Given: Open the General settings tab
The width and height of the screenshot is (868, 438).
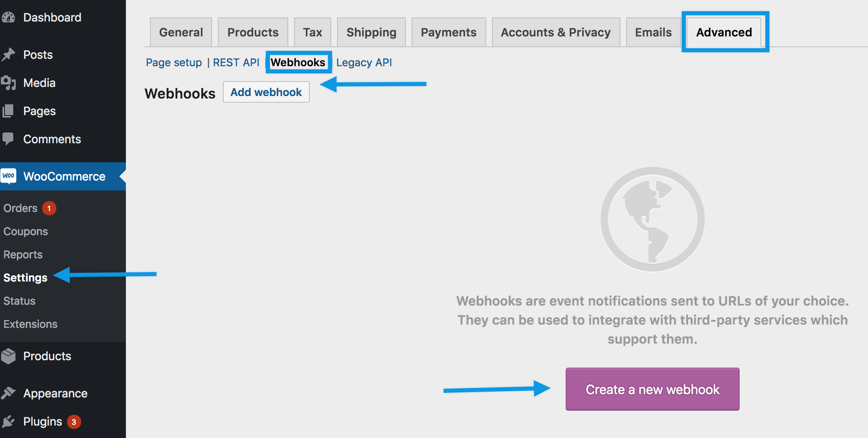Looking at the screenshot, I should coord(181,32).
